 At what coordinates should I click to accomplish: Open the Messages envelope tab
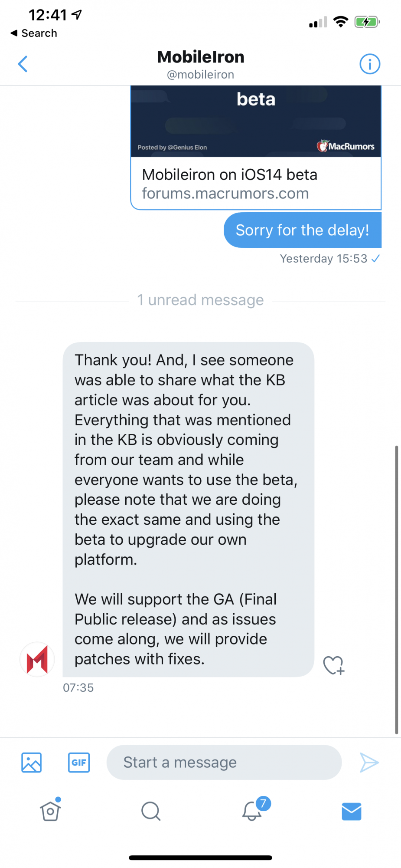pyautogui.click(x=351, y=811)
